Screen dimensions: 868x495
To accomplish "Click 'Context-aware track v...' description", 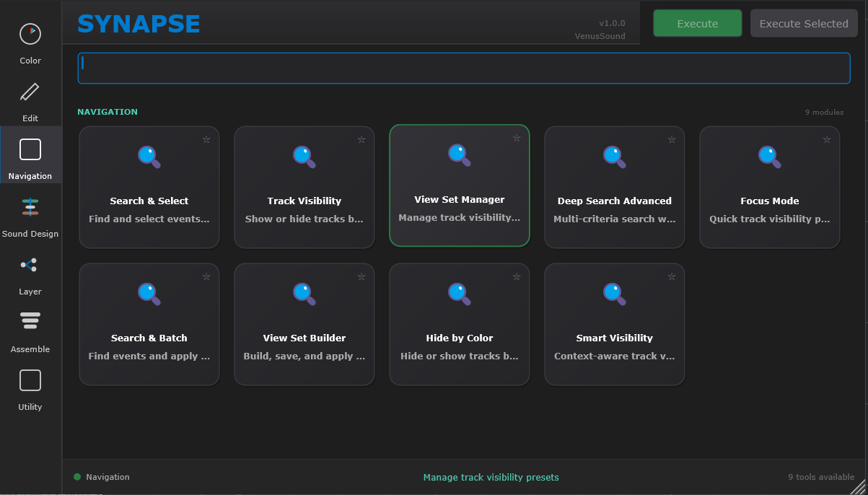I will (x=615, y=356).
